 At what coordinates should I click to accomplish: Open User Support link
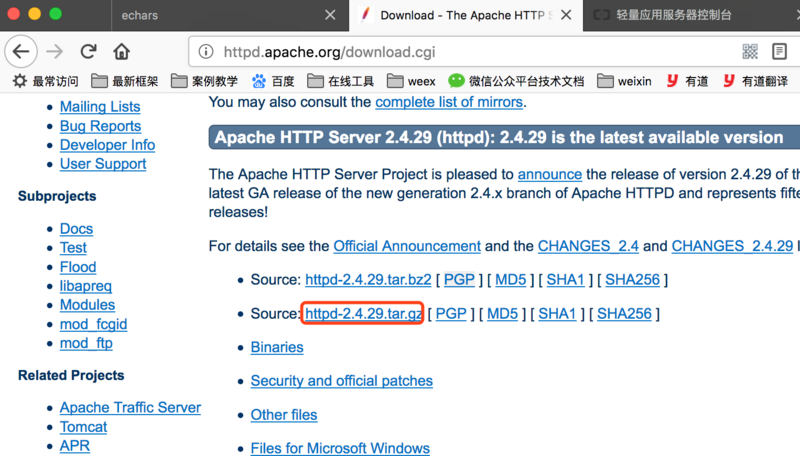(103, 164)
